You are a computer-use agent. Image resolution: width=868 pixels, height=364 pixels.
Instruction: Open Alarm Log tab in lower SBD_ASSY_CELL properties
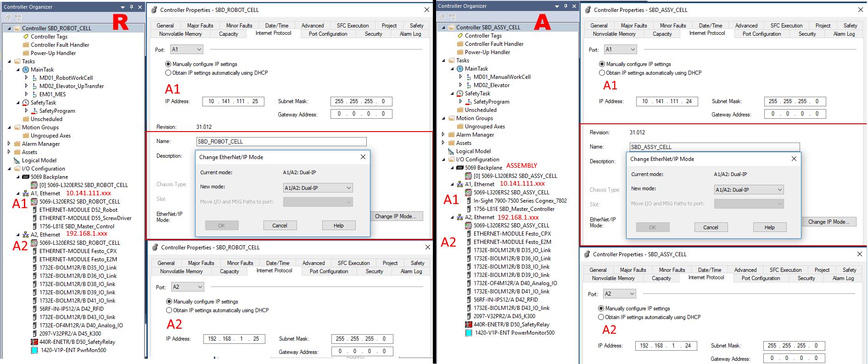pos(843,278)
